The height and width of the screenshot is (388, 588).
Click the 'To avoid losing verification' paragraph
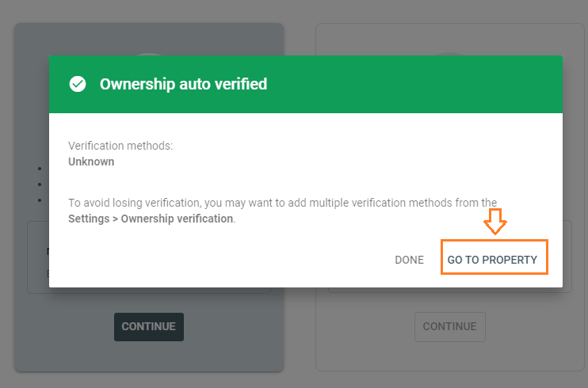tap(282, 203)
